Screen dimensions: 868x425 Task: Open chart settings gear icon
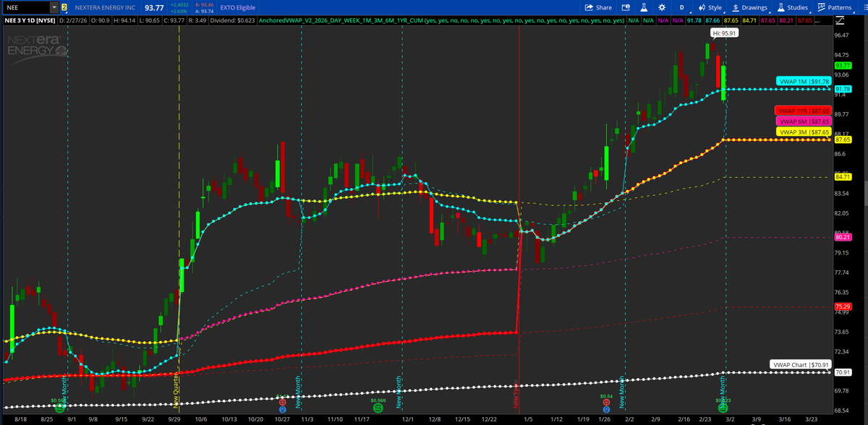click(x=663, y=7)
